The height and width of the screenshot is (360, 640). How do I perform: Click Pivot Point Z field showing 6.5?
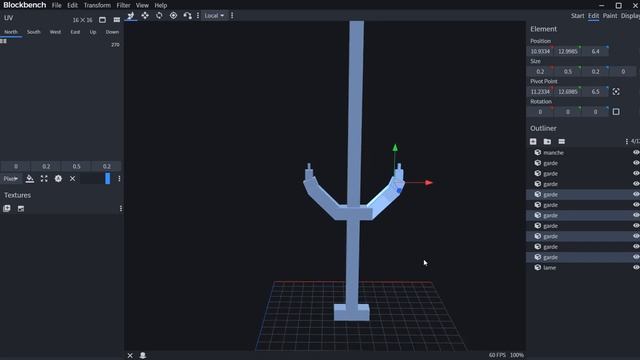tap(596, 91)
